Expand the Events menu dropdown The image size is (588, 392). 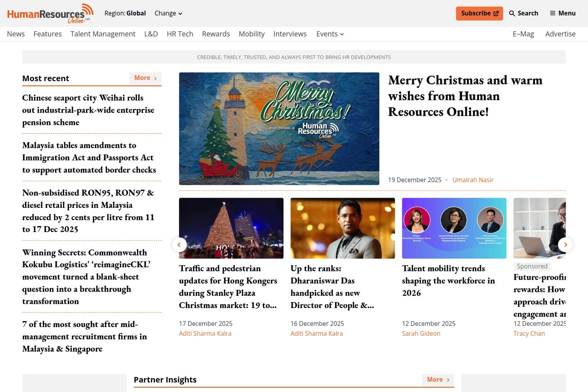[330, 34]
